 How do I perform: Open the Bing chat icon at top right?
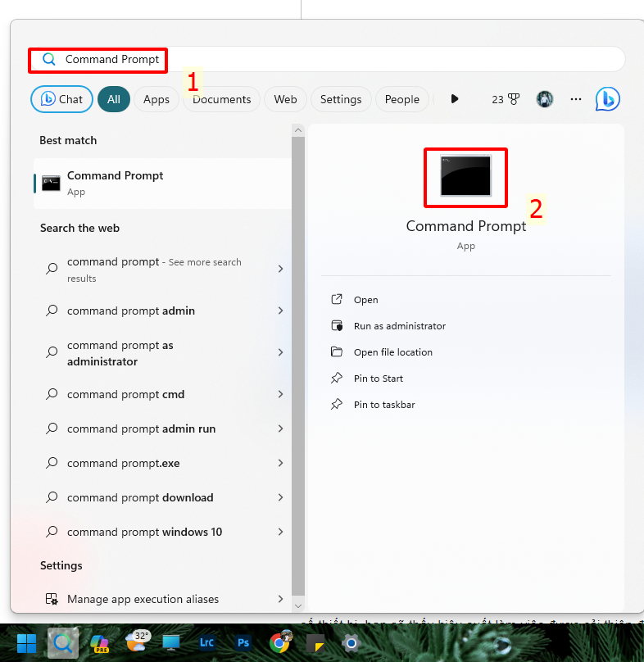pos(608,99)
